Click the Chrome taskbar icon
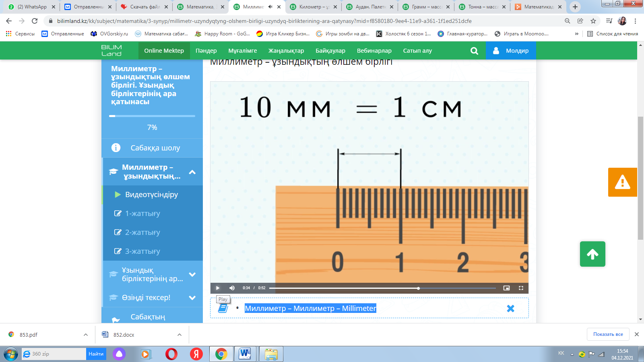The image size is (644, 362). coord(221,354)
